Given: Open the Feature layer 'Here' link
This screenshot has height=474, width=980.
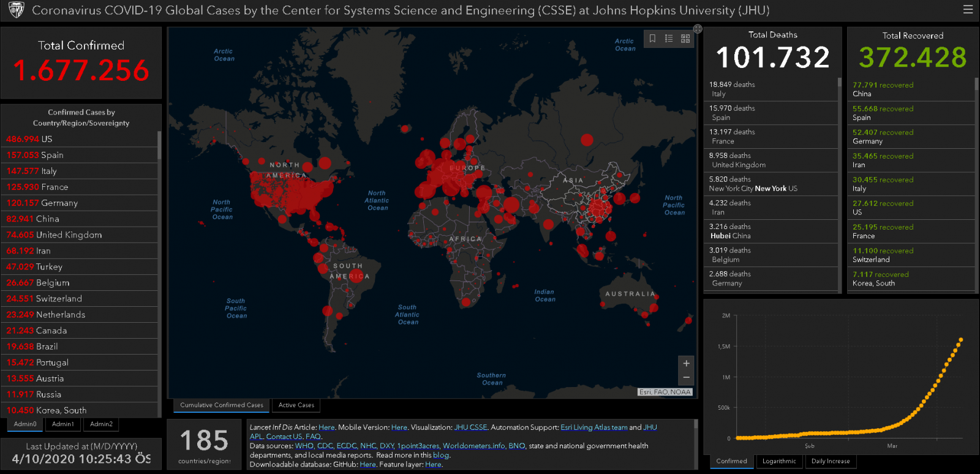Looking at the screenshot, I should 433,464.
